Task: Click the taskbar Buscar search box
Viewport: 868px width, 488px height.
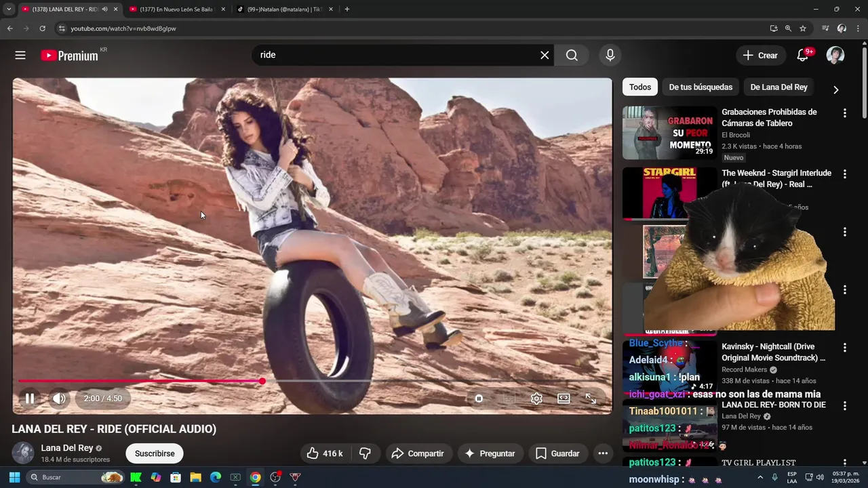Action: [77, 477]
